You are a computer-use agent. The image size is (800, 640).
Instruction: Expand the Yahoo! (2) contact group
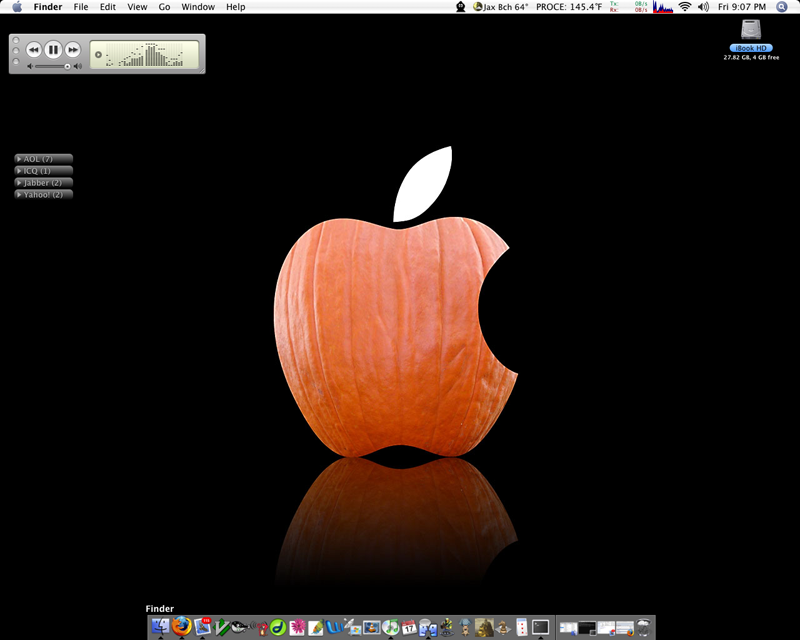click(43, 194)
